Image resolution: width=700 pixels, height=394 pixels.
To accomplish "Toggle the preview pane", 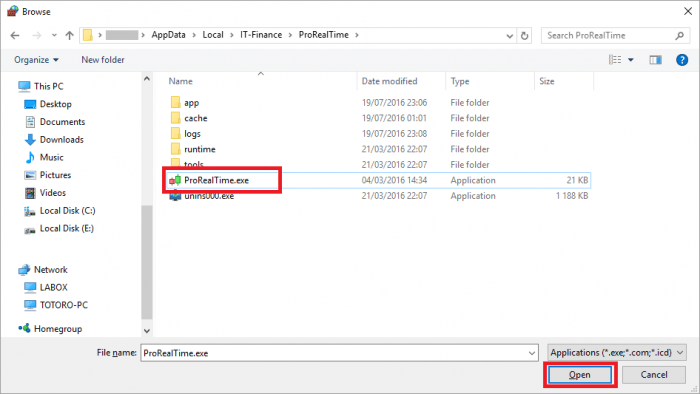I will click(x=655, y=60).
